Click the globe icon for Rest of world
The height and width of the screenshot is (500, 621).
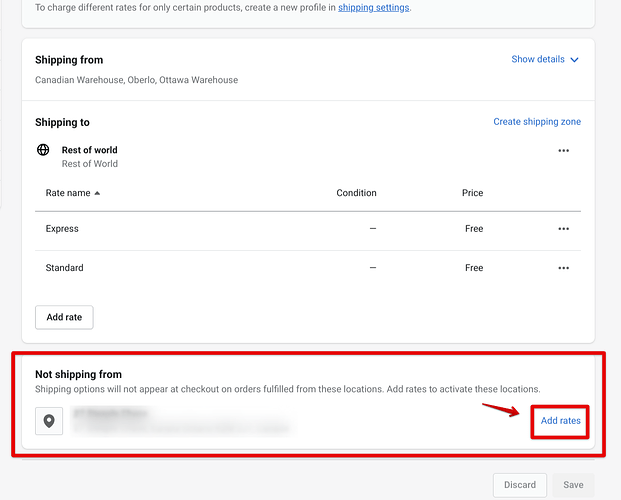[x=43, y=150]
